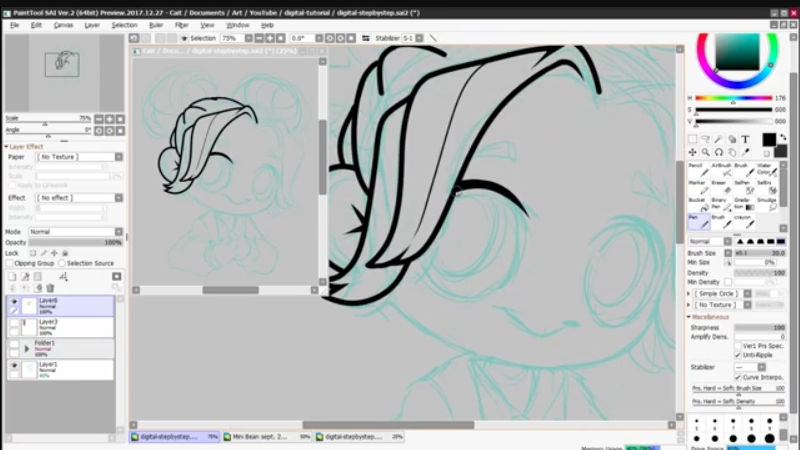Viewport: 800px width, 450px height.
Task: Click the main canvas horizontal scrollbar
Action: click(388, 425)
